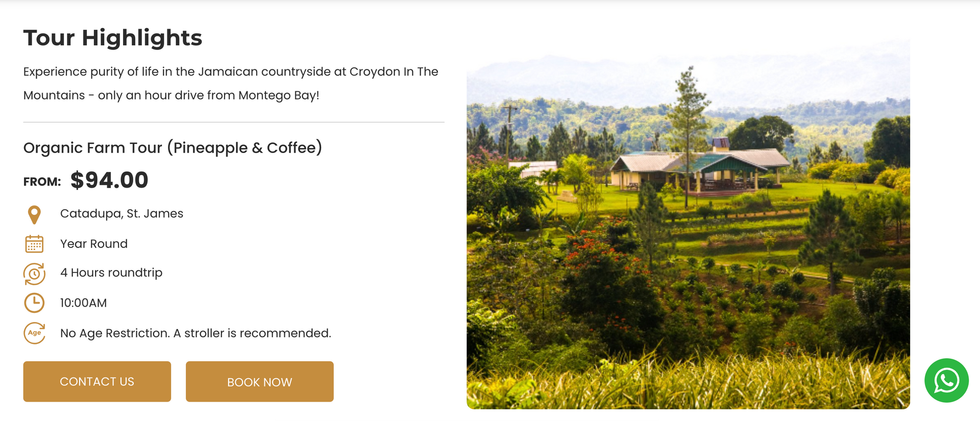Click the calendar icon beside Year Round
Screen dimensions: 980x421
pos(34,244)
